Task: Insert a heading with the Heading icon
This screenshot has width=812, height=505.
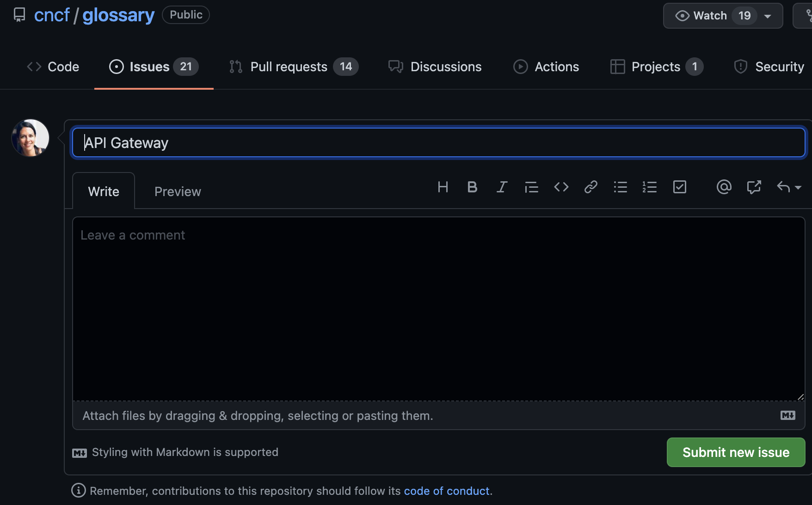Action: [443, 187]
